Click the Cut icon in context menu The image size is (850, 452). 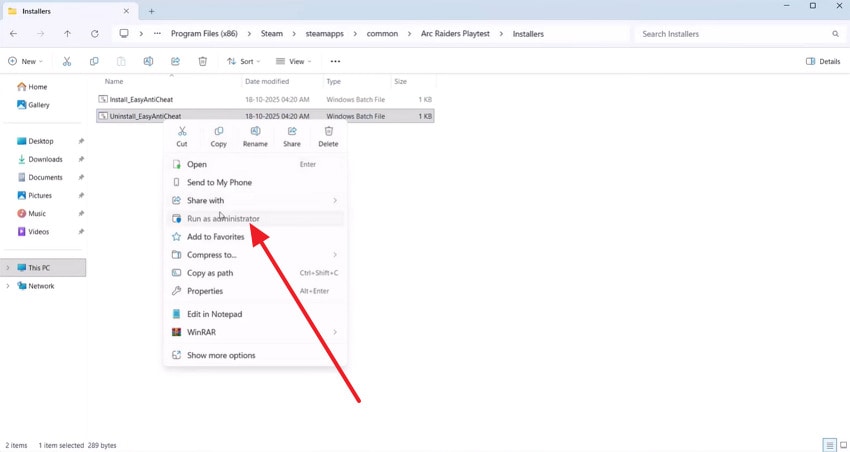[x=182, y=131]
